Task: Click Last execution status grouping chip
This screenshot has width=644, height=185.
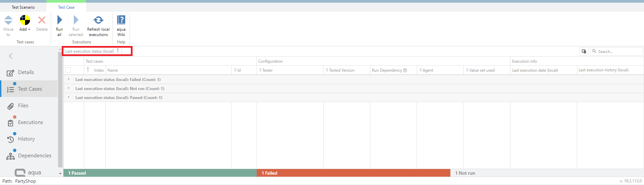Action: [x=89, y=51]
